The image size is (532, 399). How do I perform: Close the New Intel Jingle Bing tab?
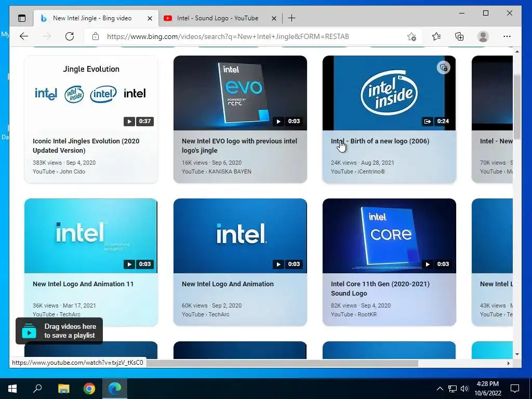tap(150, 18)
